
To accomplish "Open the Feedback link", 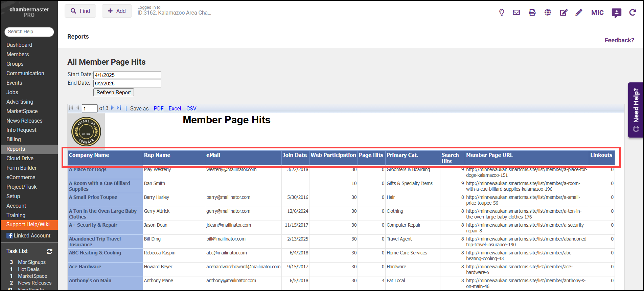I will click(x=619, y=40).
